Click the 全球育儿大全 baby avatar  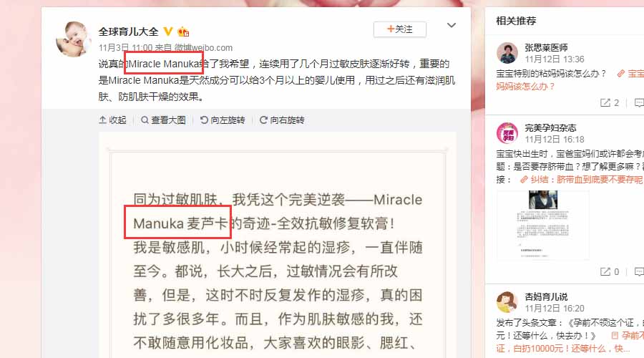click(74, 39)
